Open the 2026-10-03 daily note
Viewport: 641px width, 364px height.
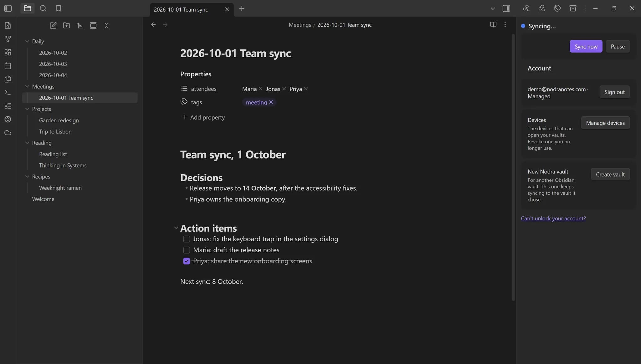[53, 64]
